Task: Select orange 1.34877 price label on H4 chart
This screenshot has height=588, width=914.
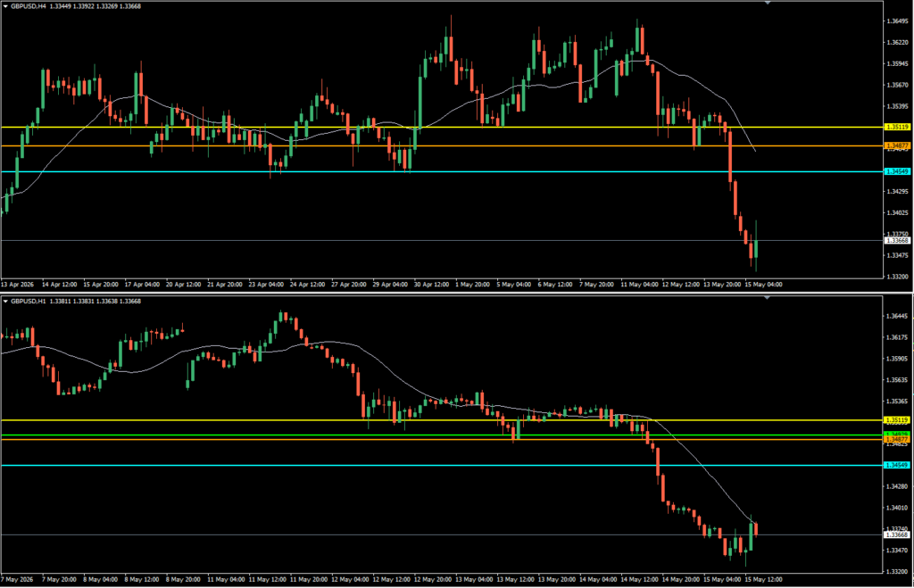Action: 898,145
